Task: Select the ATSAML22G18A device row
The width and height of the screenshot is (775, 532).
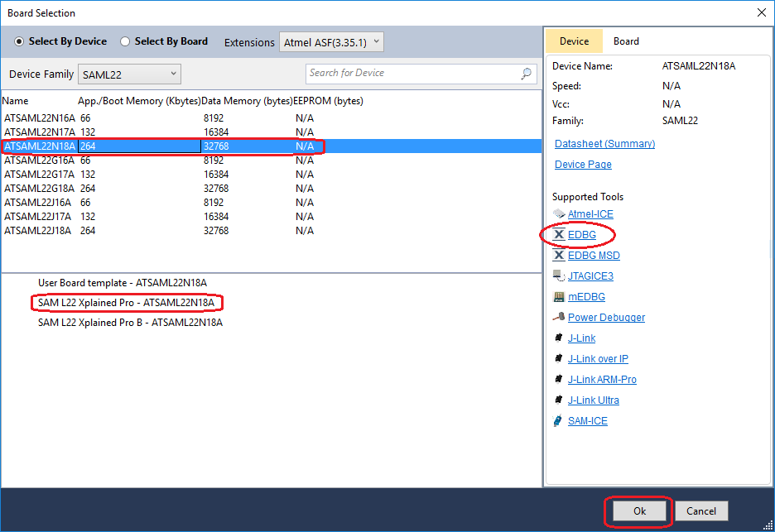Action: pyautogui.click(x=40, y=189)
